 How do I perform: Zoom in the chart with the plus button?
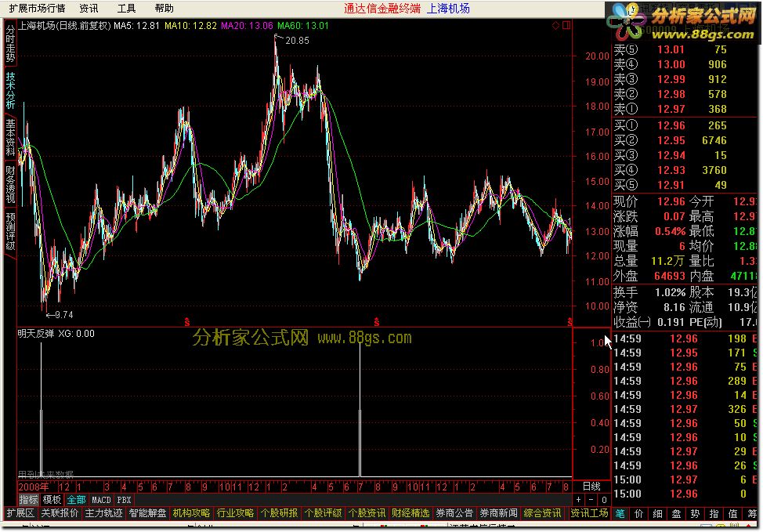point(579,499)
